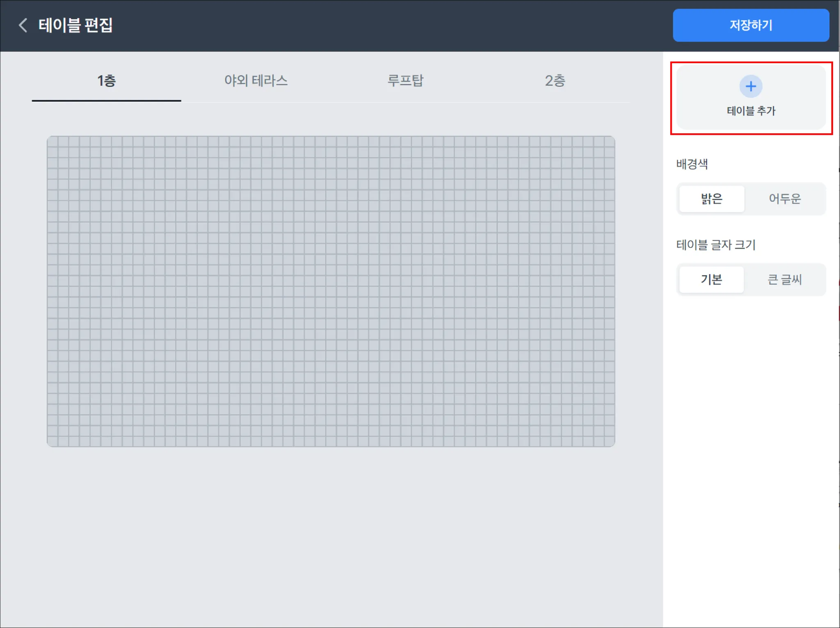Click the 테이블 글자 크기 section label
The width and height of the screenshot is (840, 628).
click(716, 245)
